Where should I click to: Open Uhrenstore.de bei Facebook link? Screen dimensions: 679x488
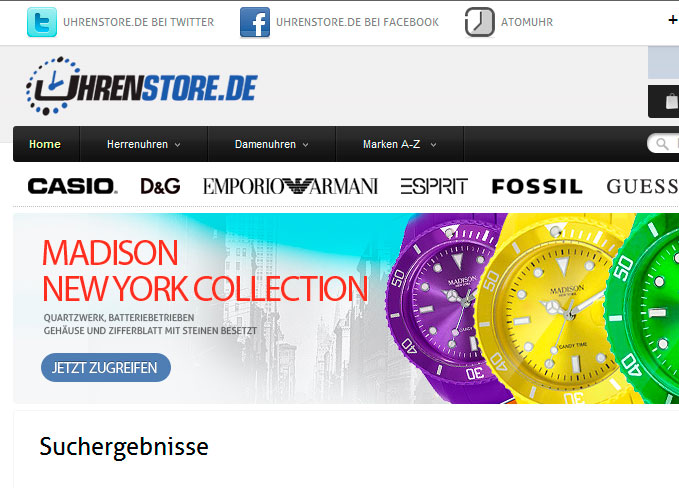[357, 22]
